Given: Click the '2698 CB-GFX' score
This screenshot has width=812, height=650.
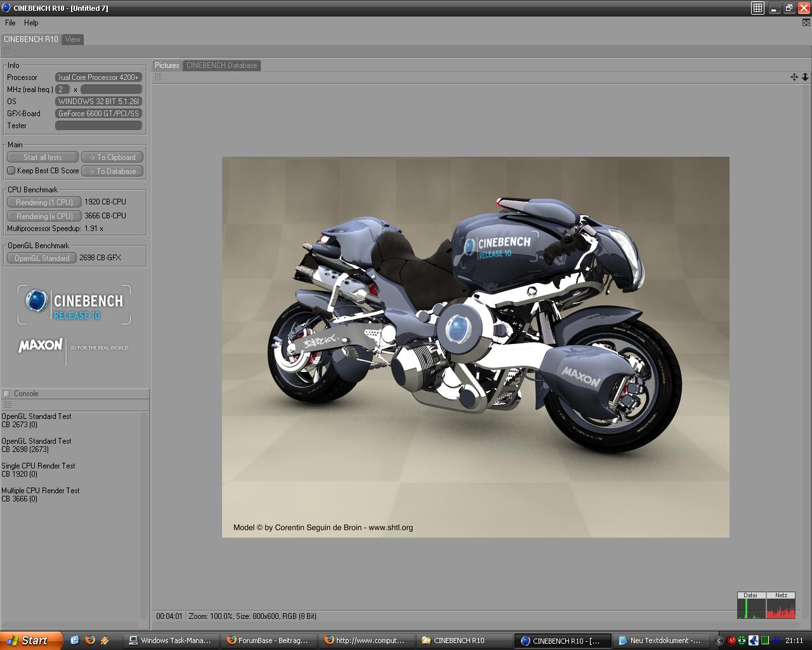Looking at the screenshot, I should [x=100, y=258].
